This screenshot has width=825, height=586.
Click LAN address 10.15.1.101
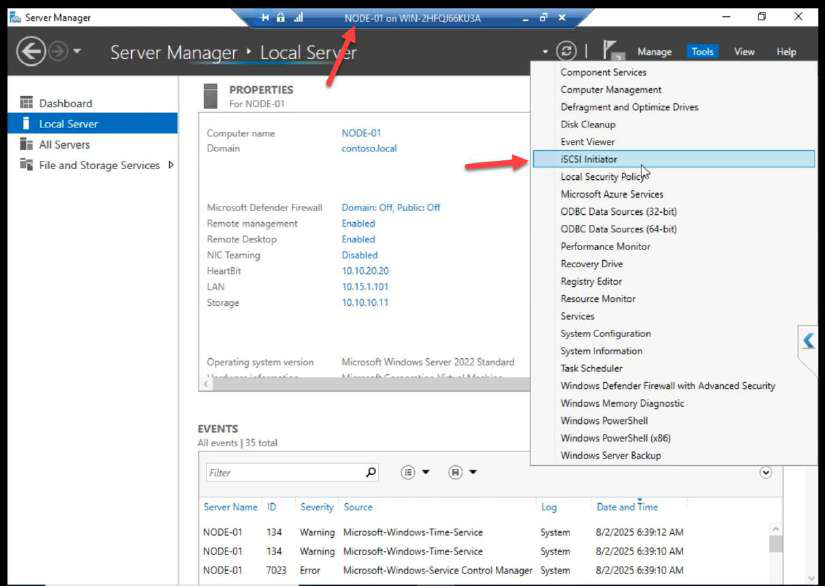coord(365,286)
